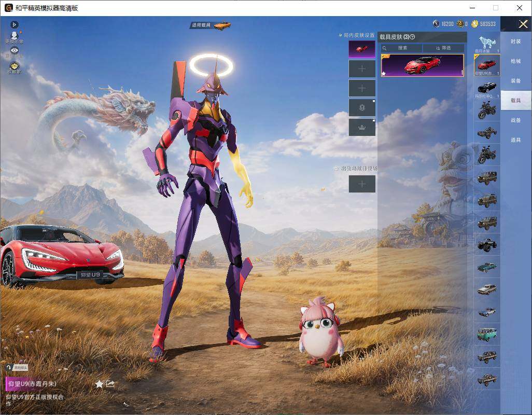Pick the blue-and-white sedan vehicle icon
The image size is (532, 415).
coord(487,312)
